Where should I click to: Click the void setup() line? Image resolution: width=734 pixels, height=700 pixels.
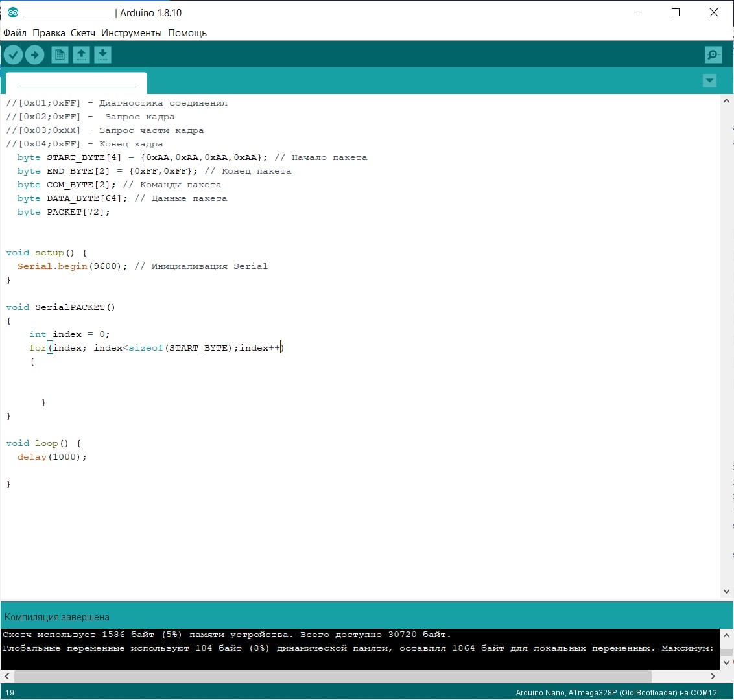[46, 253]
